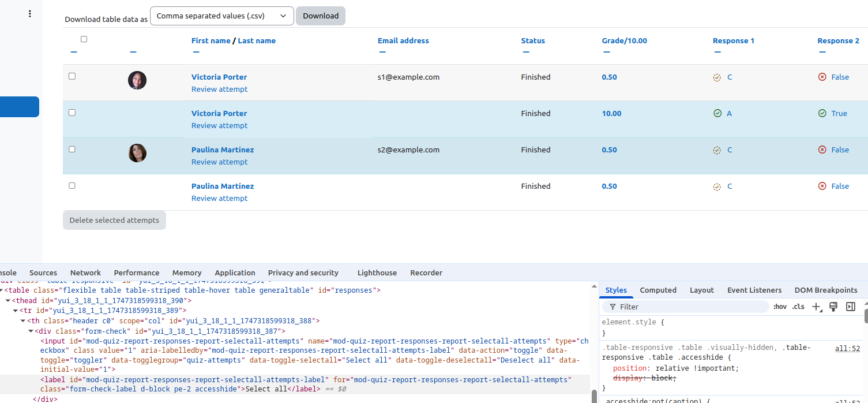Sort by Last name header
Image resolution: width=868 pixels, height=403 pixels.
click(257, 41)
